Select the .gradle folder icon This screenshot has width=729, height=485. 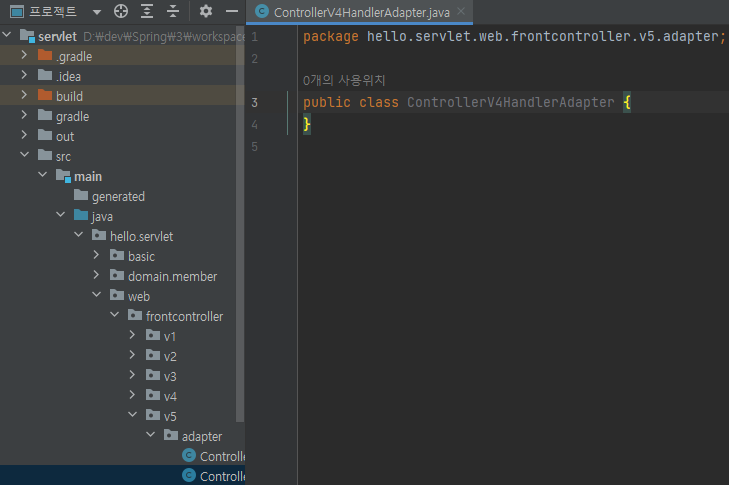45,55
